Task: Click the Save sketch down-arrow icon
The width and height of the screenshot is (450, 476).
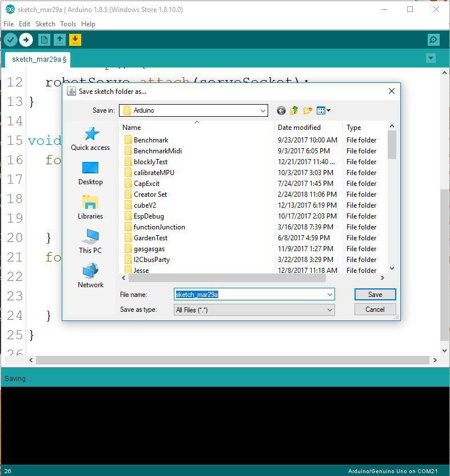Action: (75, 40)
